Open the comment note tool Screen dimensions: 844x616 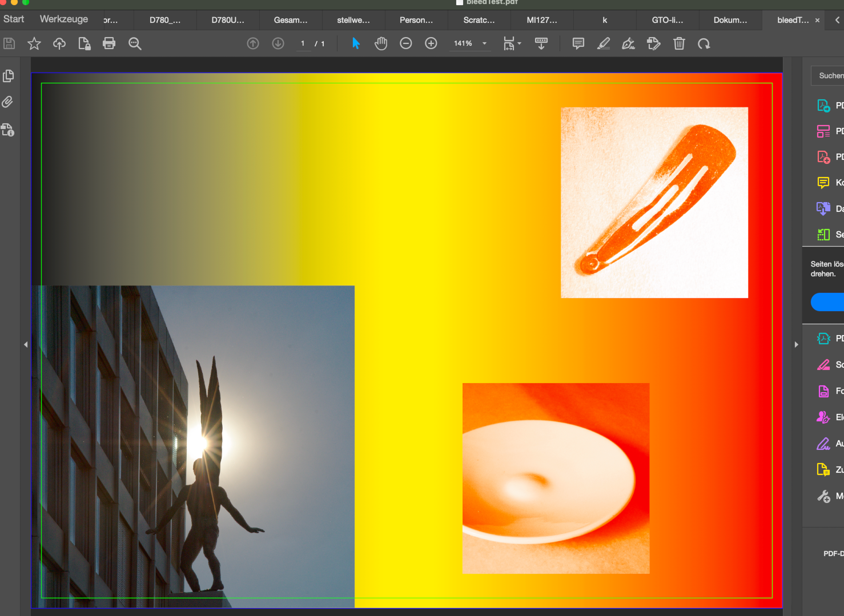(x=578, y=43)
